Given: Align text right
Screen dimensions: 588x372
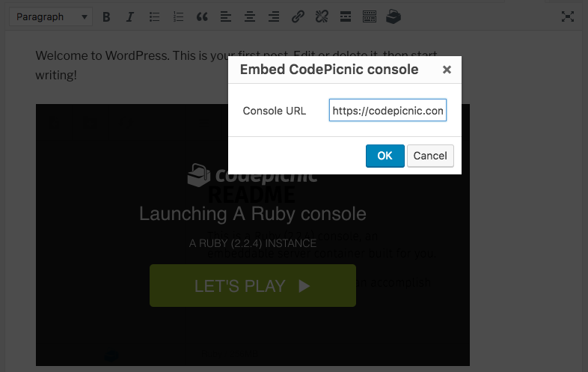Looking at the screenshot, I should tap(274, 17).
